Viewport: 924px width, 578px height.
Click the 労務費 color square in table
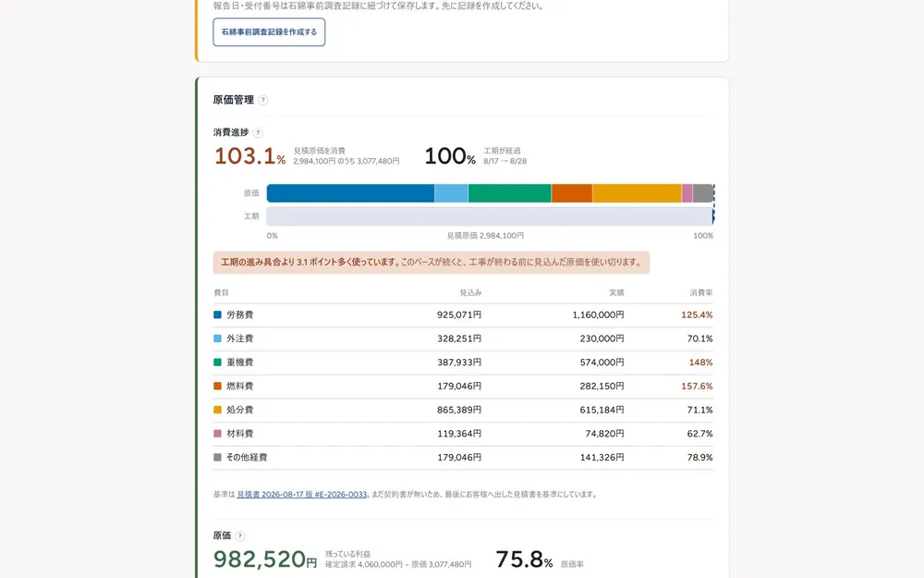[217, 315]
